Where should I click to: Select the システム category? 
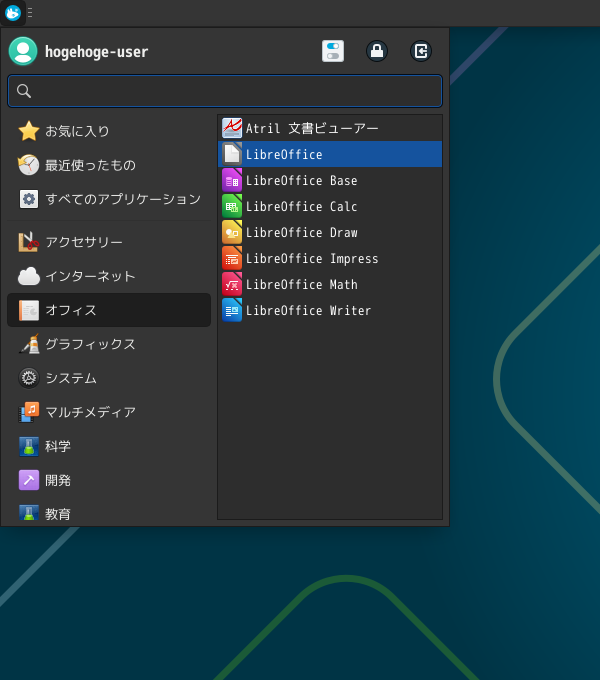pos(109,378)
